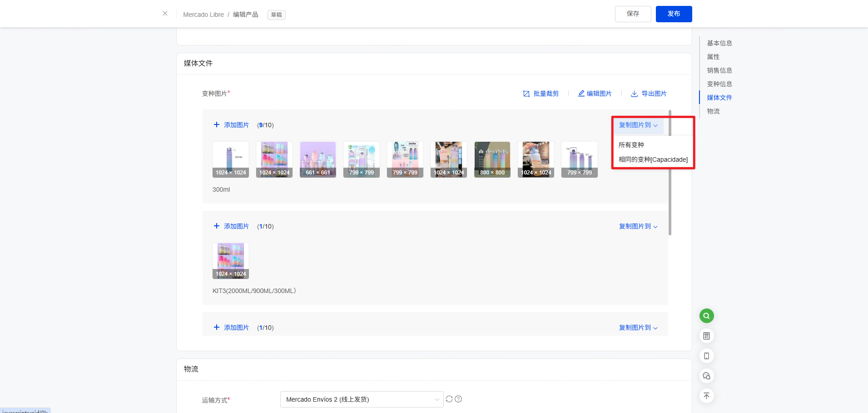Click the green search floating icon
868x413 pixels.
(x=706, y=316)
